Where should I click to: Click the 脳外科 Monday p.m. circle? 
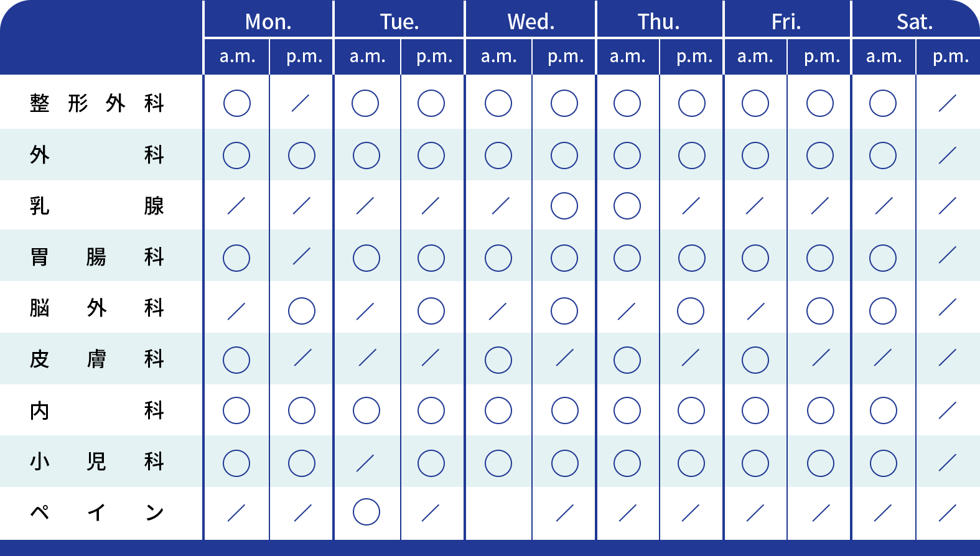[301, 310]
